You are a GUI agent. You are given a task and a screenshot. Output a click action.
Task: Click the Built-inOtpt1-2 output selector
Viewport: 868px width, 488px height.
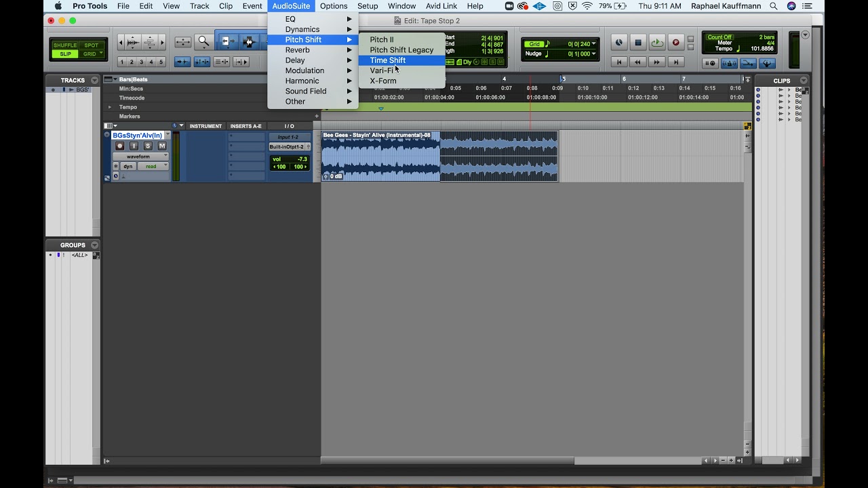287,146
